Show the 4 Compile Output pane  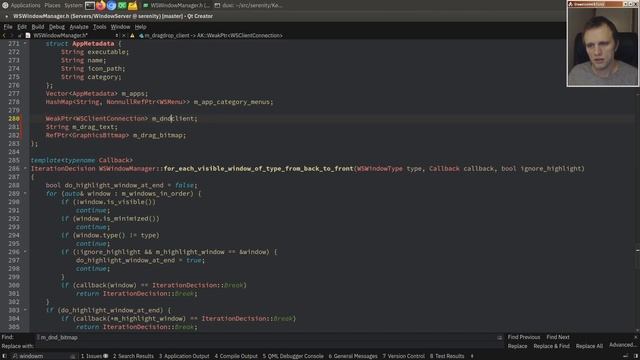[236, 356]
